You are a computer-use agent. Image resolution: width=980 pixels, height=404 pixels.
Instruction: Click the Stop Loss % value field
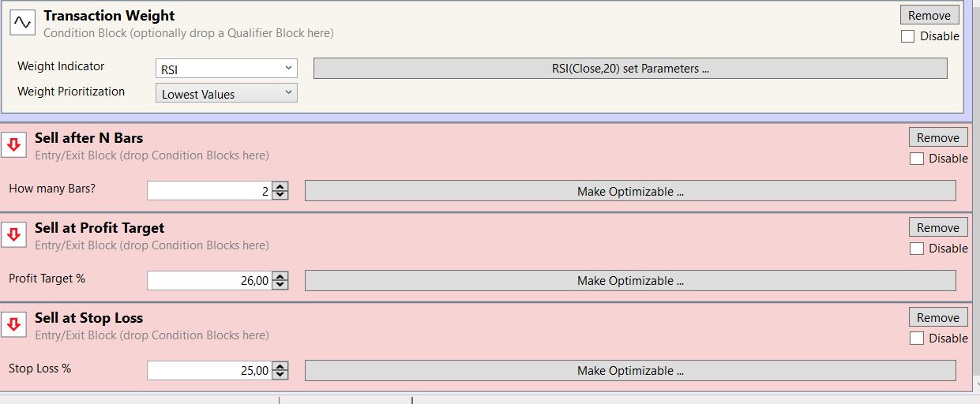(209, 370)
